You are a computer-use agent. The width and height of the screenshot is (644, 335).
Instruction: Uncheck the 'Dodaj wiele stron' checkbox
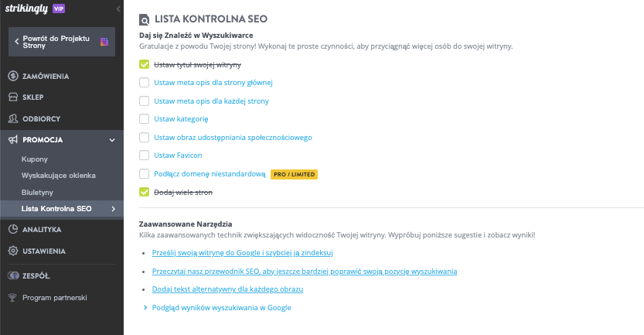(144, 192)
